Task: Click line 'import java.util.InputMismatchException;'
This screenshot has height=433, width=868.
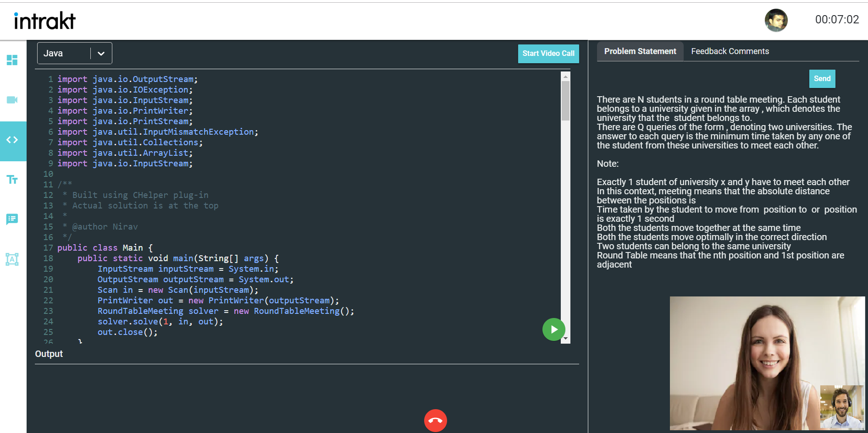Action: click(x=158, y=132)
